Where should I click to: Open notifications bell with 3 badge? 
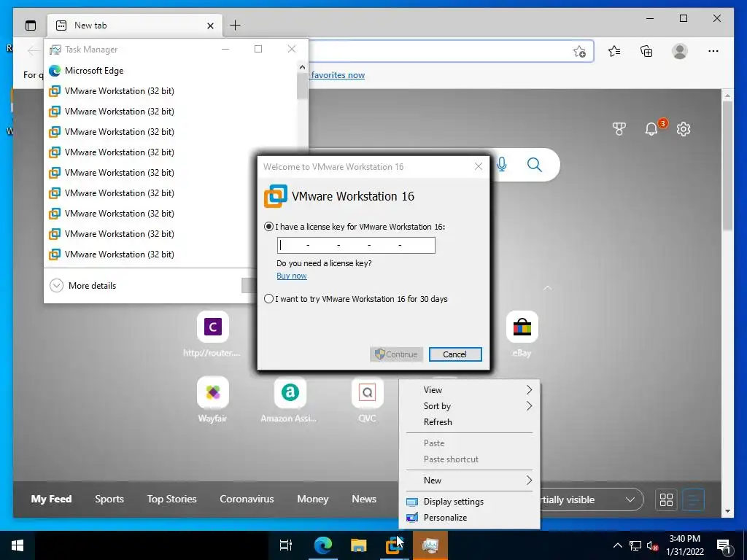click(x=651, y=128)
